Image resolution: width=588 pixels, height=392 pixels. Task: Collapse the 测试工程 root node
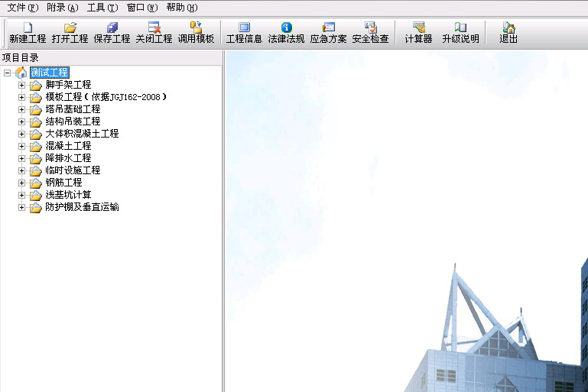[x=7, y=73]
